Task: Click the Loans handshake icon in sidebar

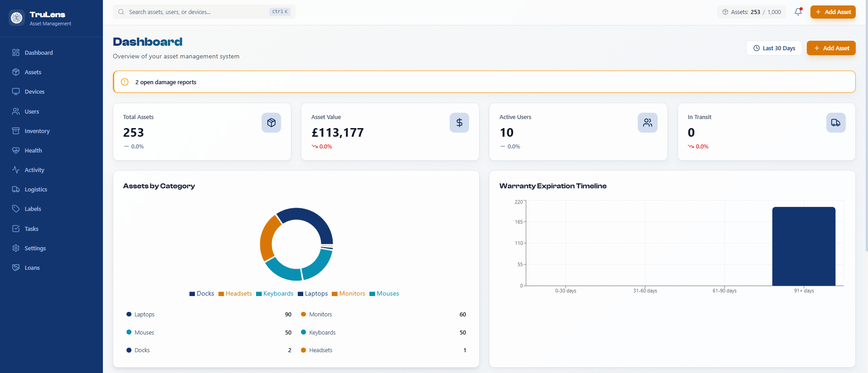Action: tap(16, 268)
